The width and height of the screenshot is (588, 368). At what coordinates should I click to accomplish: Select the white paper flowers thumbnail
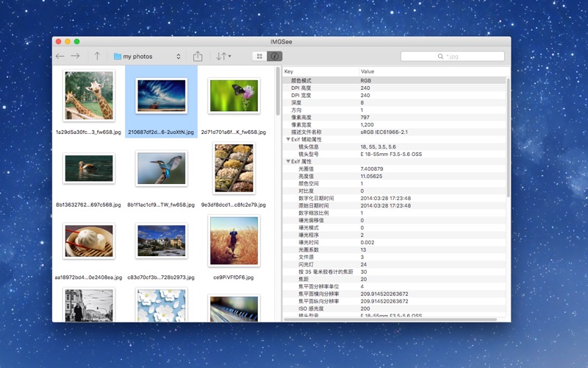pos(161,305)
